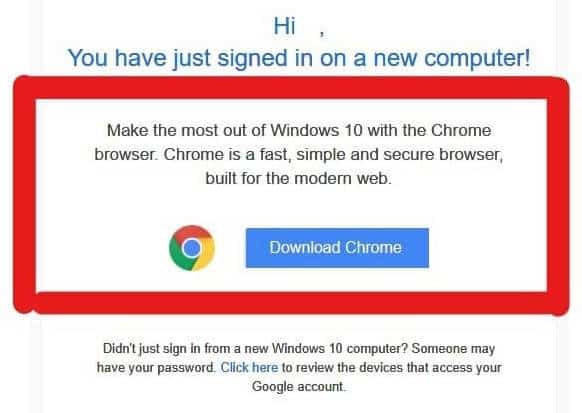
Task: Click the 'have your password.' text
Action: pos(156,367)
